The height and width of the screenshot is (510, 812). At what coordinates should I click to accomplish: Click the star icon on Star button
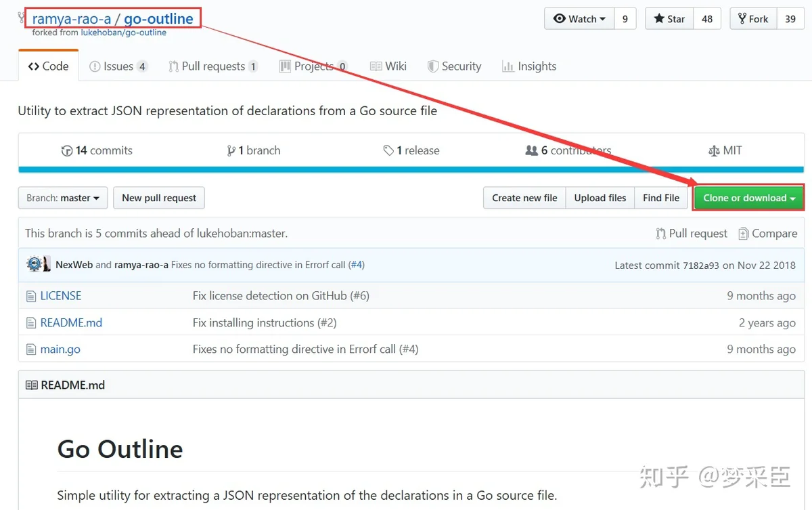click(x=659, y=19)
